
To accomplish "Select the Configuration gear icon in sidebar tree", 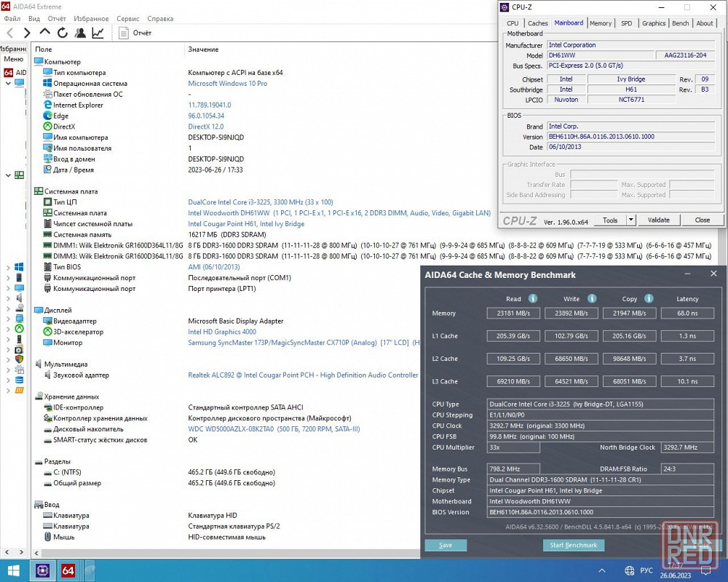I will coord(19,370).
